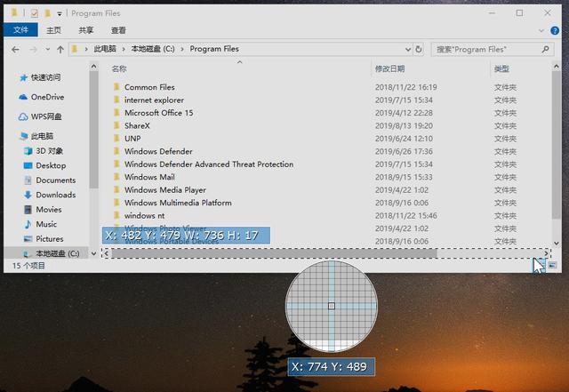Screen dimensions: 569x392
Task: Click Program Files breadcrumb in address bar
Action: (214, 49)
